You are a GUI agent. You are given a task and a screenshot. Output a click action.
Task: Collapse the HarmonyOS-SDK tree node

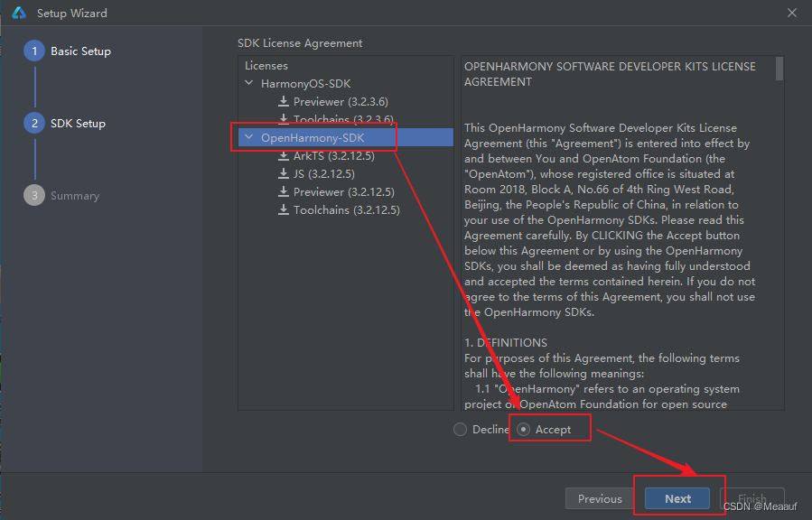click(249, 83)
